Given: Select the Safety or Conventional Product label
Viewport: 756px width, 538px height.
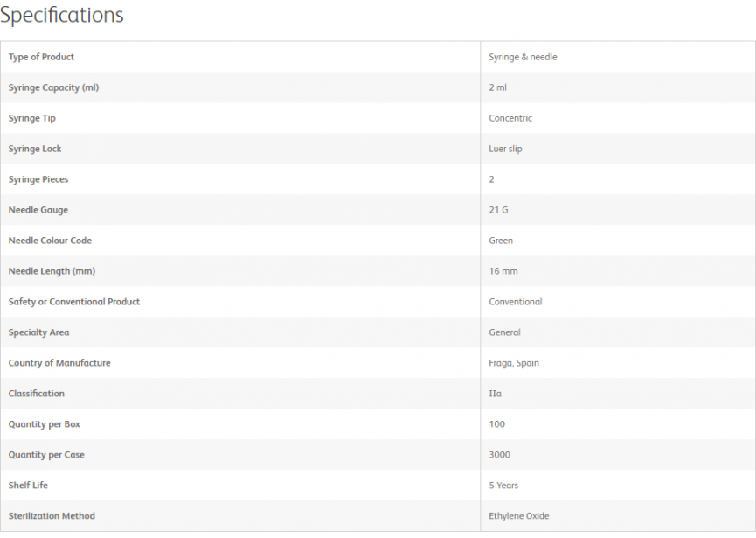Looking at the screenshot, I should pyautogui.click(x=73, y=302).
